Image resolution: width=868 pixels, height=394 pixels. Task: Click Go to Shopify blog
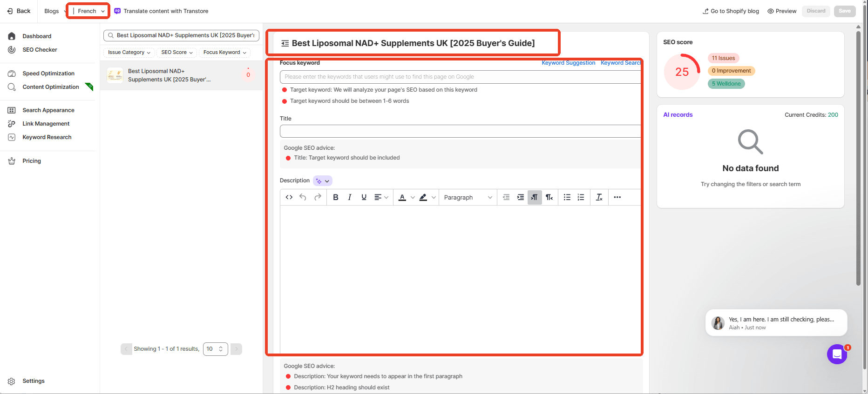pyautogui.click(x=731, y=11)
